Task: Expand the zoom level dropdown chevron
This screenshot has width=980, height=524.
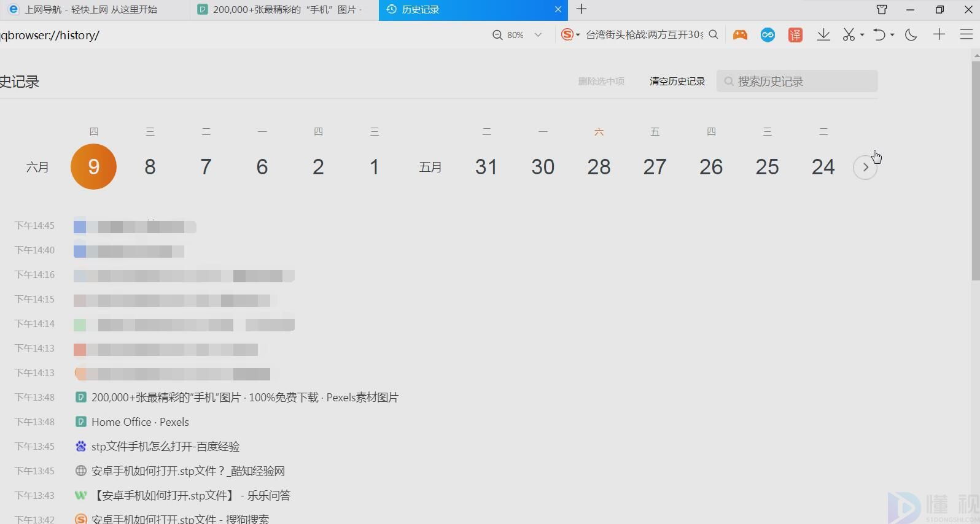Action: [538, 35]
